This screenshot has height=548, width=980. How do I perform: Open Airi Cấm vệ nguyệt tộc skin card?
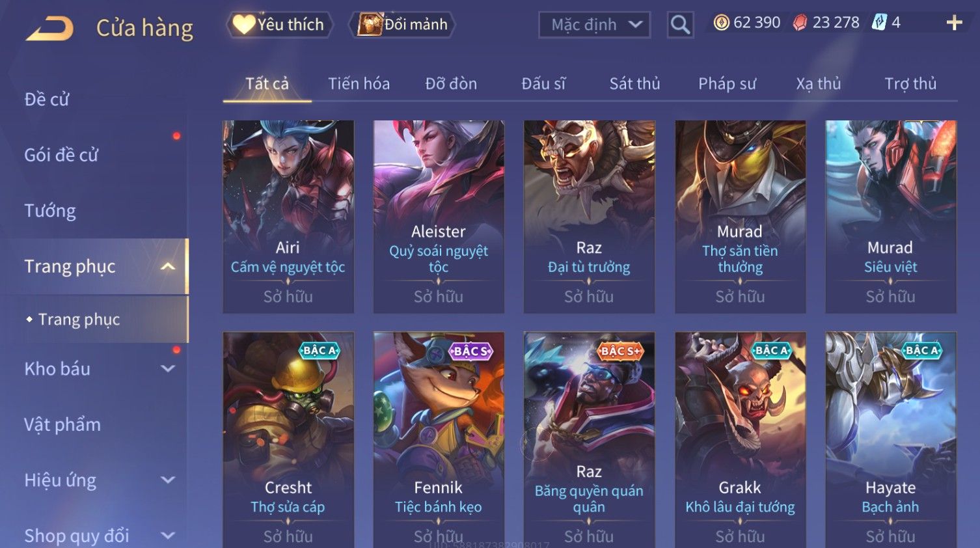(x=288, y=217)
